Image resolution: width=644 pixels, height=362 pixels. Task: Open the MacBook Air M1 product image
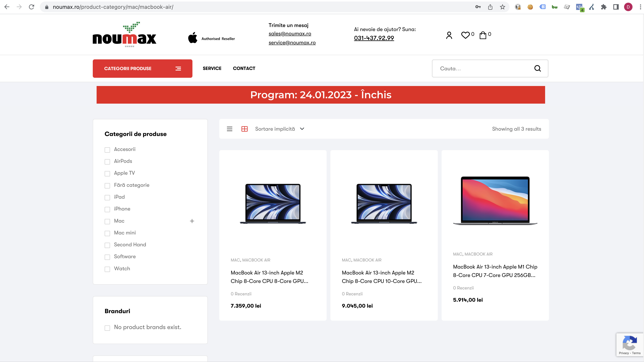click(495, 201)
